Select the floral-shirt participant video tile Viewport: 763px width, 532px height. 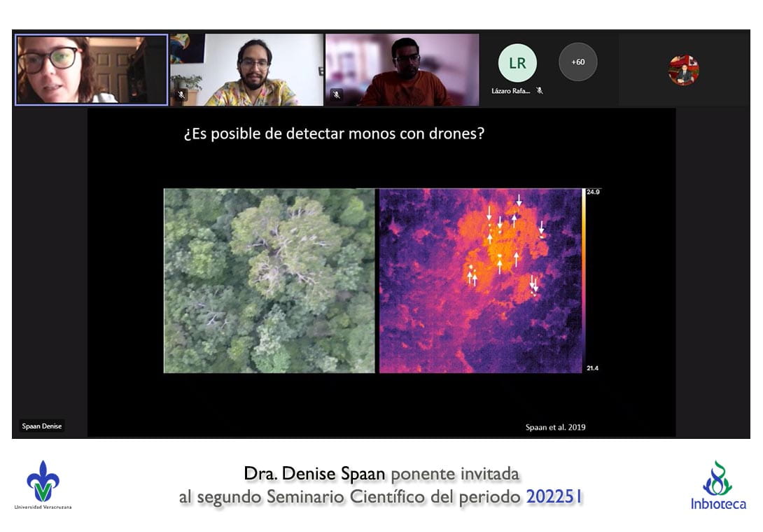(246, 69)
